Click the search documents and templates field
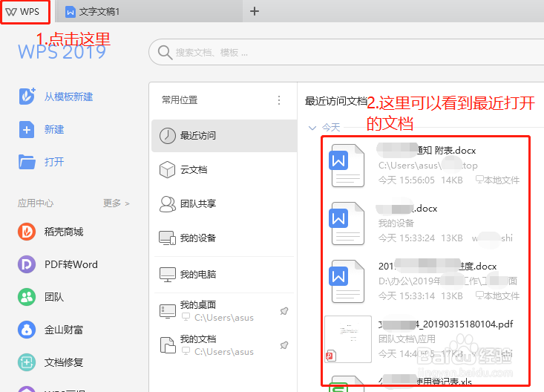The image size is (544, 392). point(347,53)
